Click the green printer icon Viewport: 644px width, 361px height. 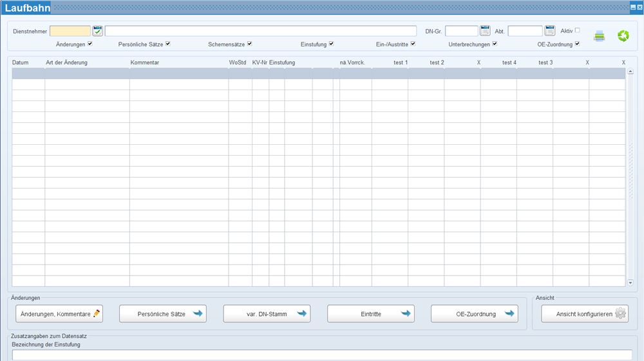599,35
